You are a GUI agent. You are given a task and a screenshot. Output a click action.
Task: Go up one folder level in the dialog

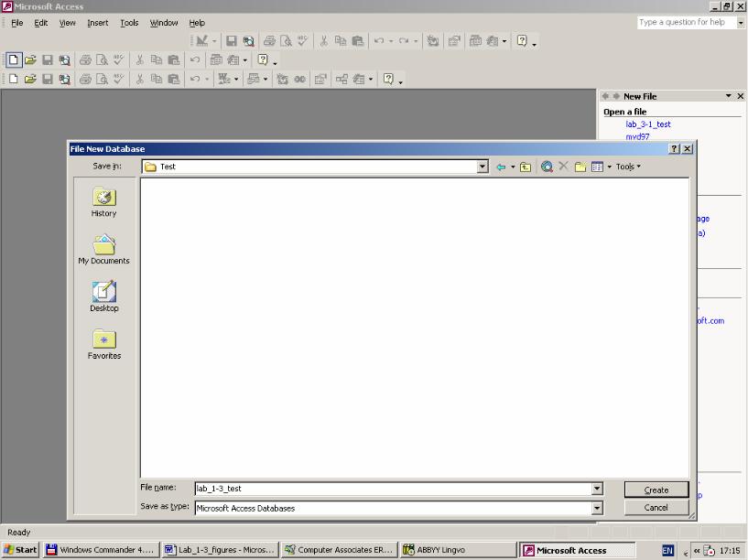(526, 167)
